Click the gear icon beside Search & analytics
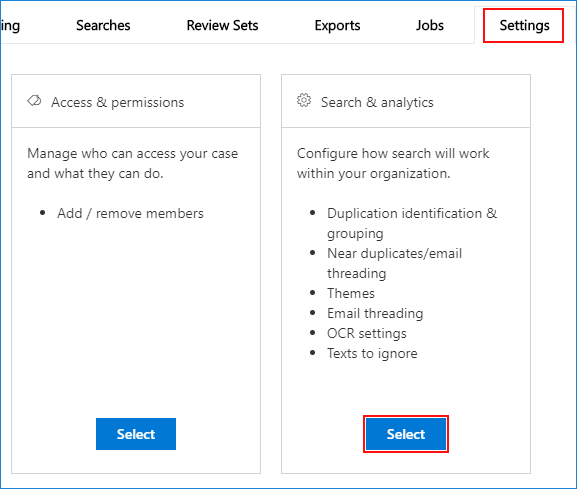577x489 pixels. click(x=304, y=100)
